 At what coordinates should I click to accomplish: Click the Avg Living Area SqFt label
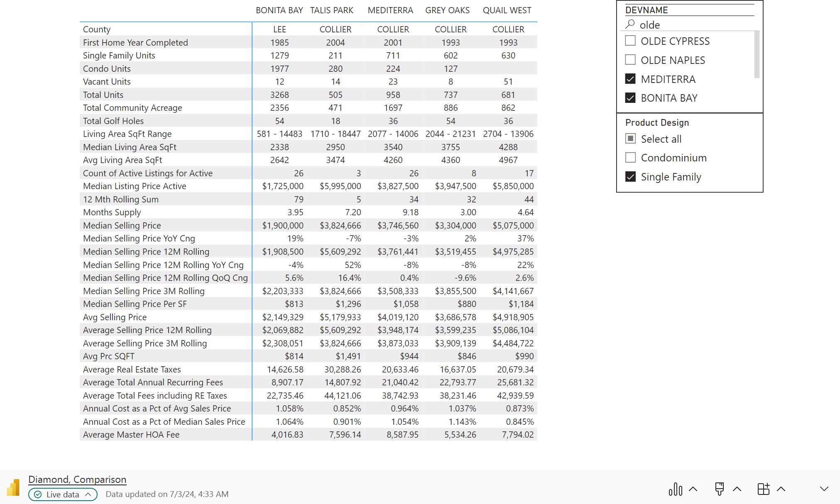tap(122, 160)
